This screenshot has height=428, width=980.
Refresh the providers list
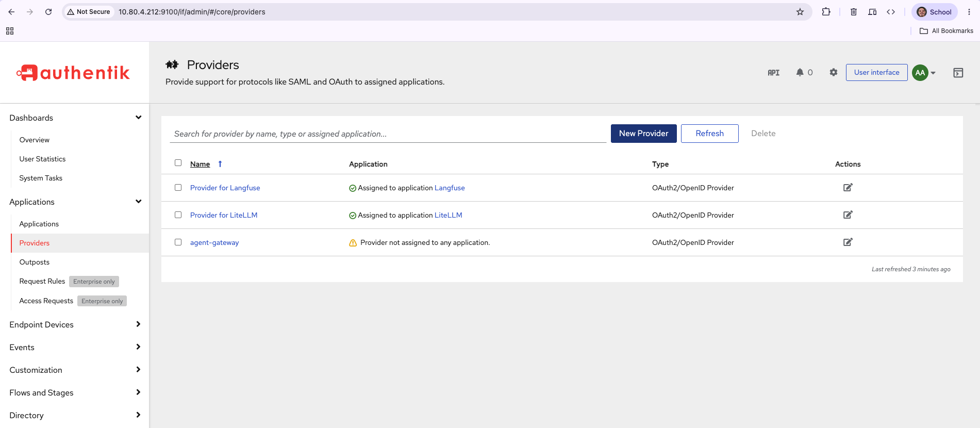709,134
